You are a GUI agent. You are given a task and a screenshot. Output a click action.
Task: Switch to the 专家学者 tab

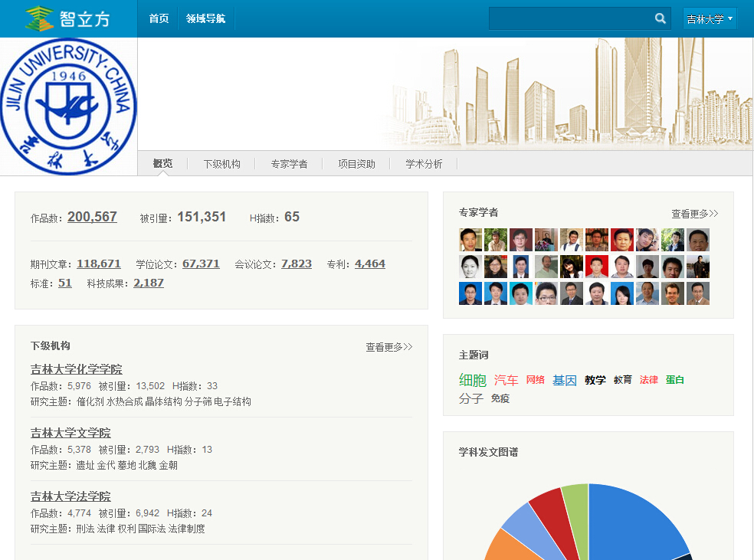point(289,164)
